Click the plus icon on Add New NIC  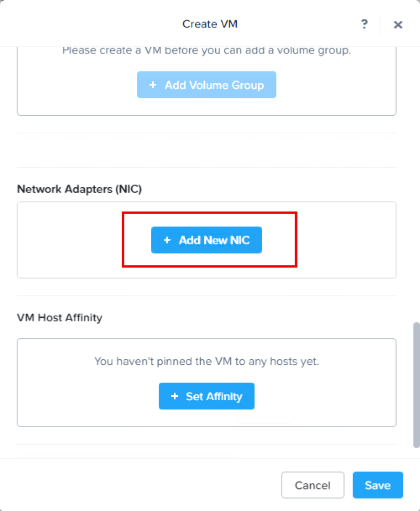click(x=167, y=241)
